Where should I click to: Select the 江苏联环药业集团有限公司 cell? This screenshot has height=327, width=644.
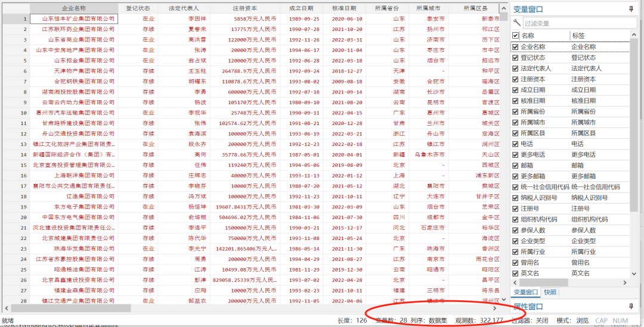(x=74, y=29)
